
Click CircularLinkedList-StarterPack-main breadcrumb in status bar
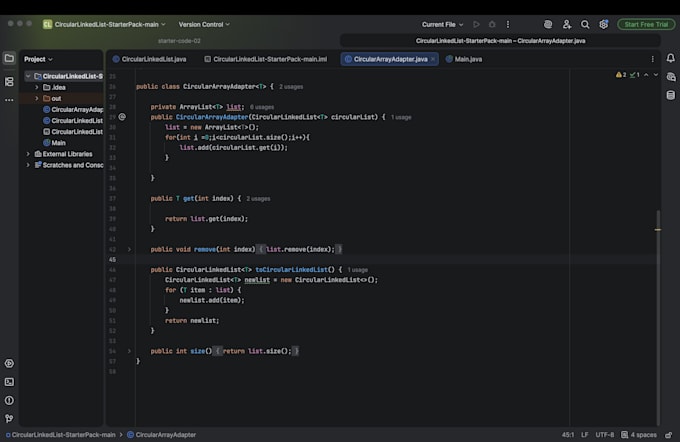[61, 435]
